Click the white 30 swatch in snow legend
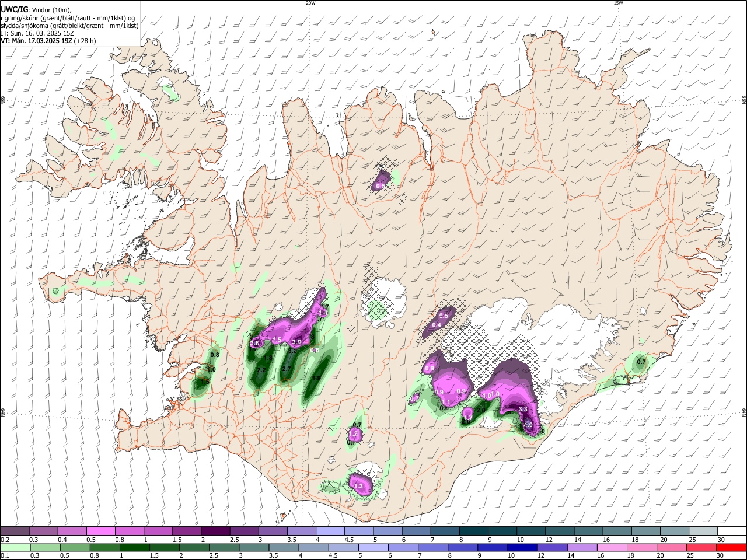This screenshot has height=560, width=747. 731,531
